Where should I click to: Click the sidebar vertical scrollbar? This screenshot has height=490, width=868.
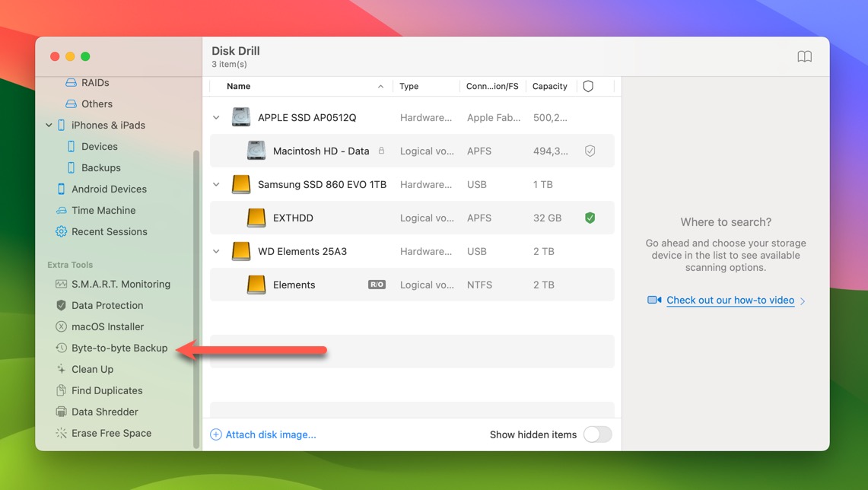point(196,299)
